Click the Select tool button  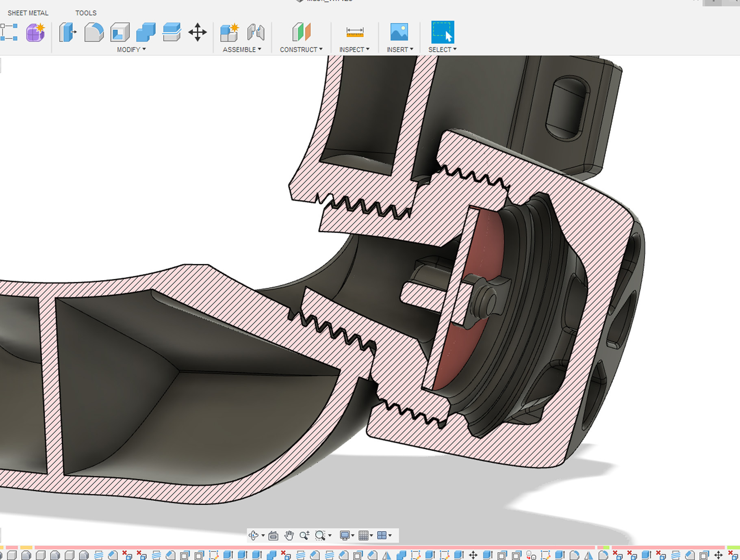click(442, 32)
